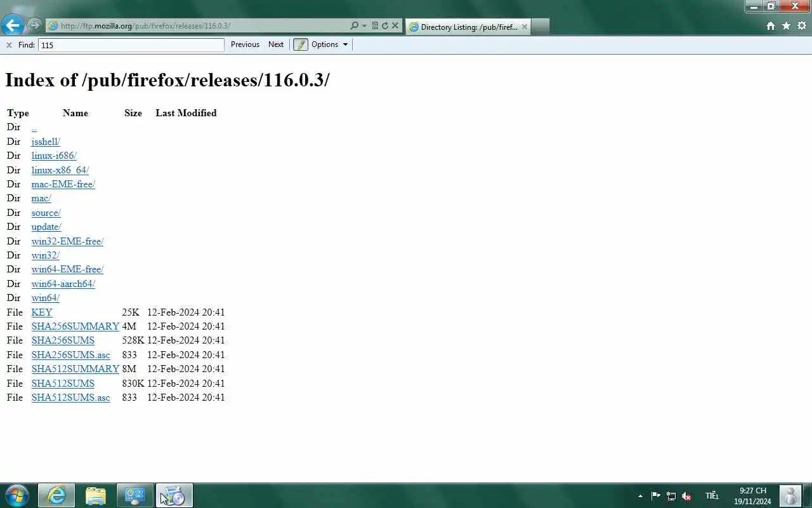Click the Find text input field
The image size is (812, 508).
click(131, 45)
